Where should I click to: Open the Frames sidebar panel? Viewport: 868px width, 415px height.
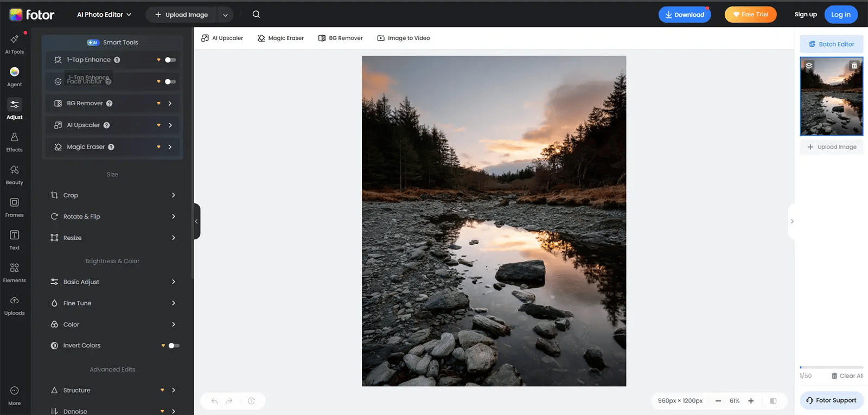(15, 208)
